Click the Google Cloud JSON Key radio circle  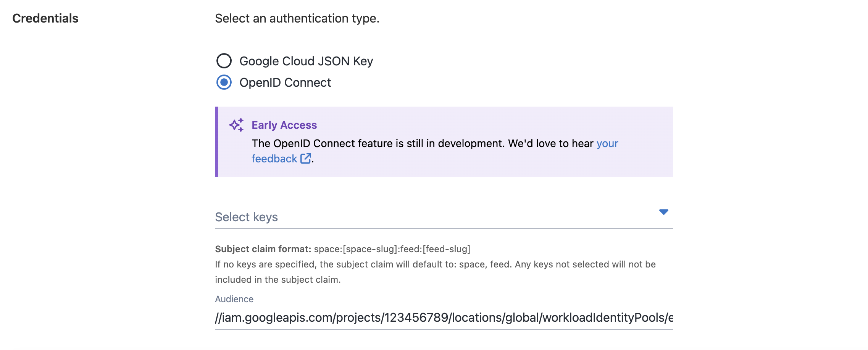[224, 60]
